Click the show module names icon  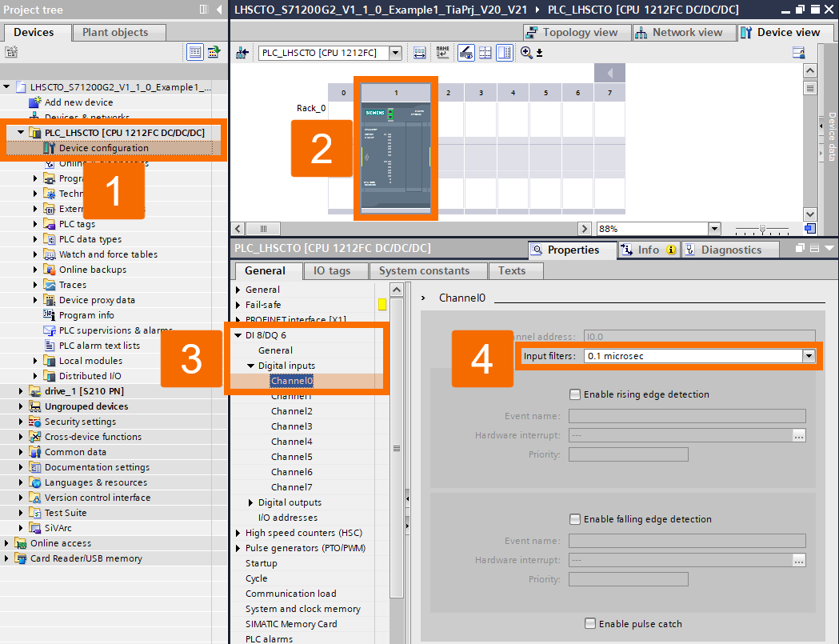click(442, 53)
